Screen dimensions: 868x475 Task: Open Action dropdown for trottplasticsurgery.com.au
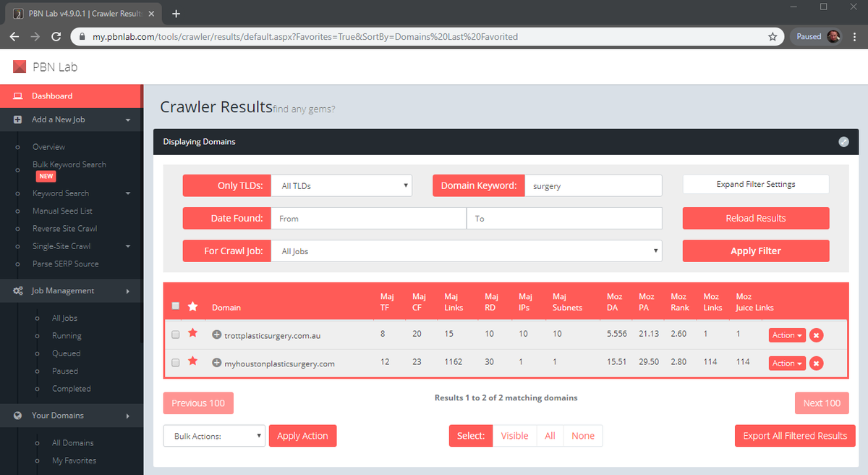tap(787, 335)
